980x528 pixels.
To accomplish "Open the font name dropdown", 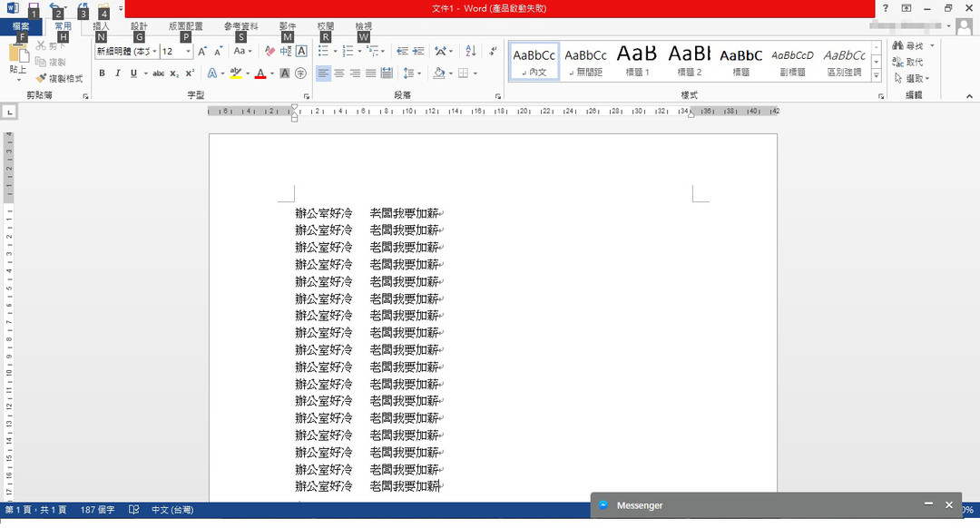I will [x=154, y=51].
